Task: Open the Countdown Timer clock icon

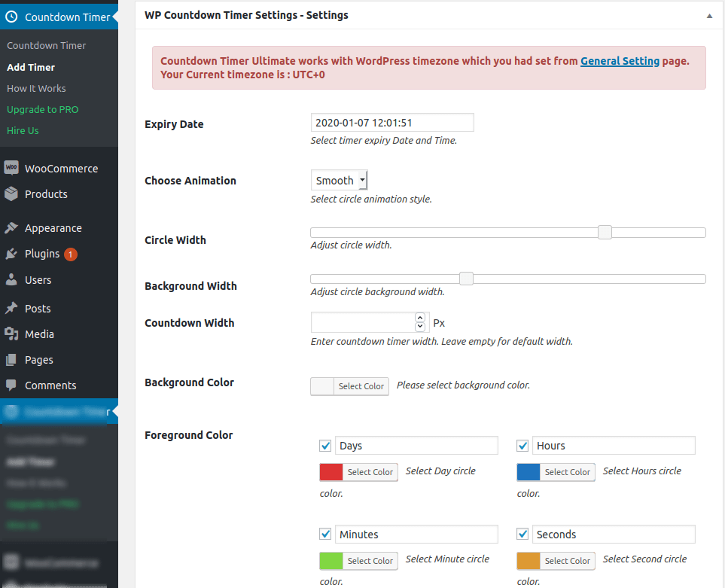Action: click(x=11, y=16)
